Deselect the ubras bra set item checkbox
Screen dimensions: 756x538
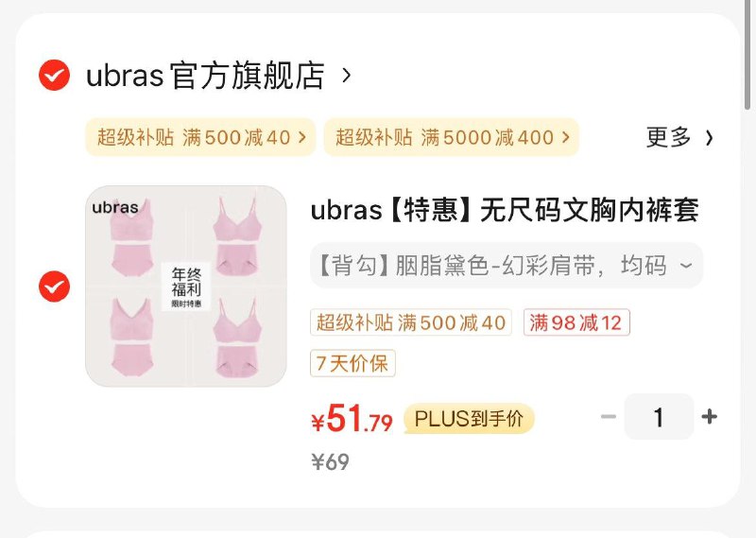[x=54, y=286]
